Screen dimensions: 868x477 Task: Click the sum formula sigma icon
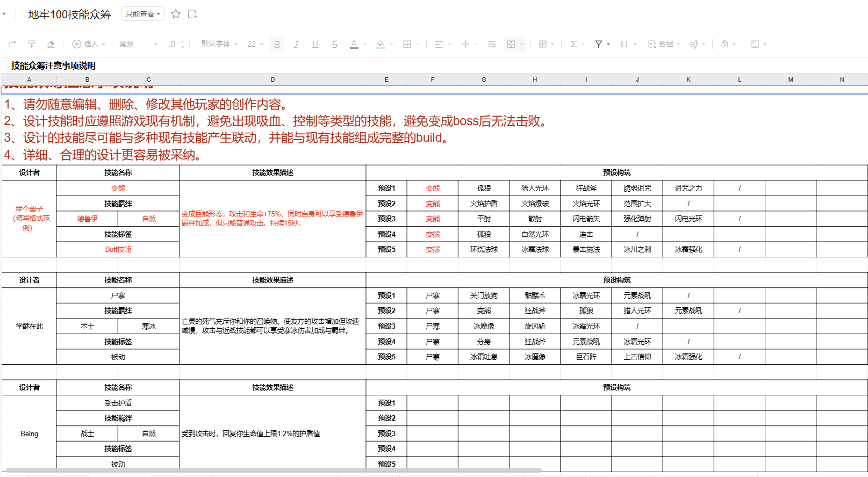573,44
